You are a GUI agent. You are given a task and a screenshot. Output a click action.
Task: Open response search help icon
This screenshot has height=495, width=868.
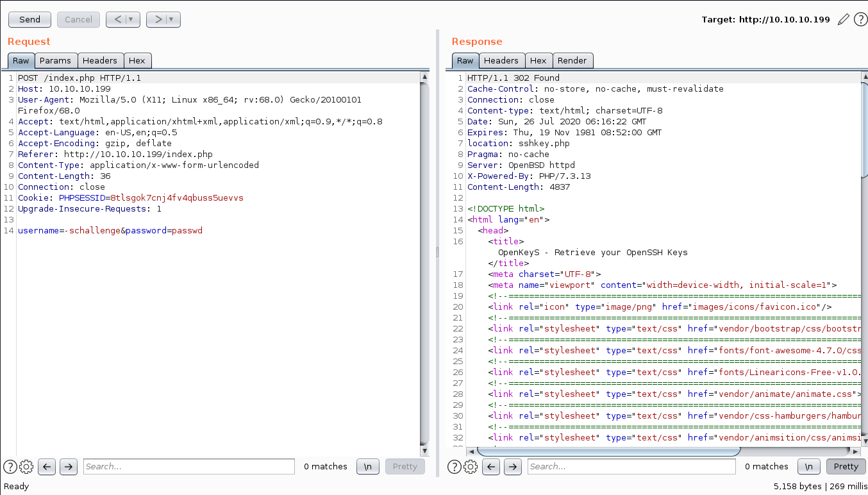455,466
